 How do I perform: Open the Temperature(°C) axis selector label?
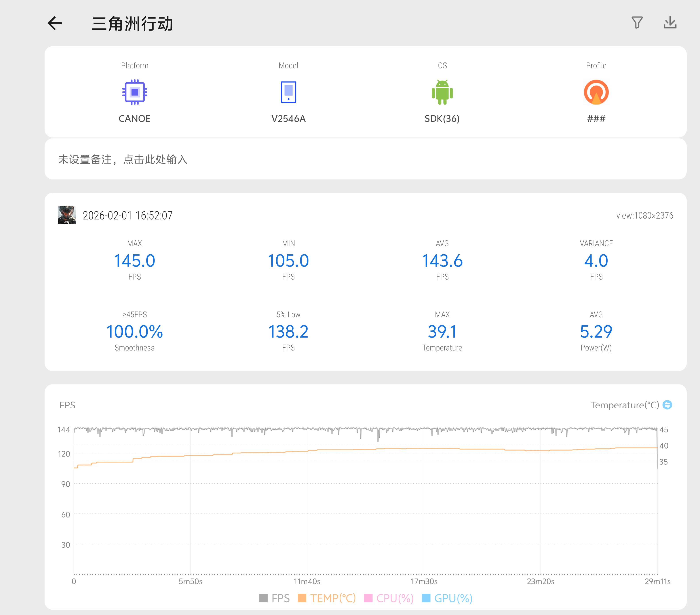click(624, 405)
